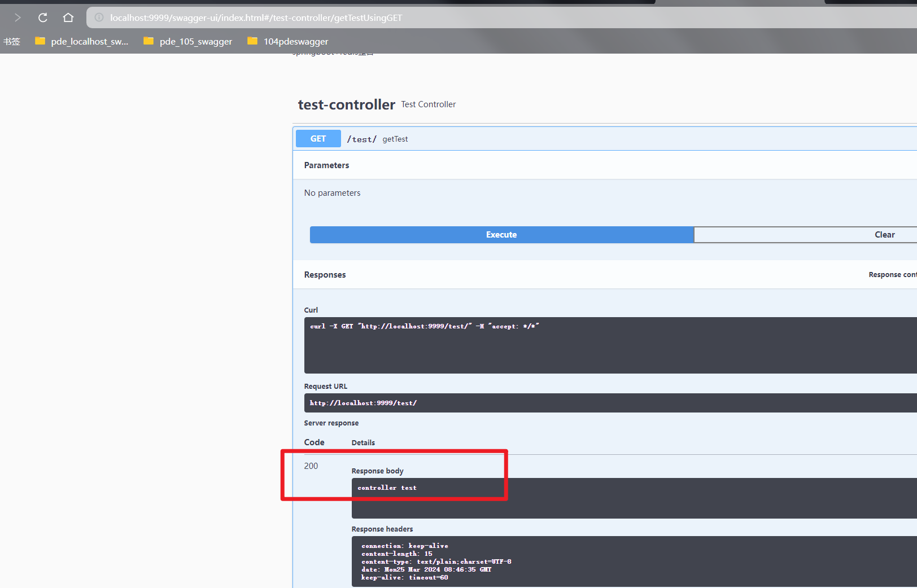Click the Response body label
The image size is (917, 588).
tap(377, 471)
